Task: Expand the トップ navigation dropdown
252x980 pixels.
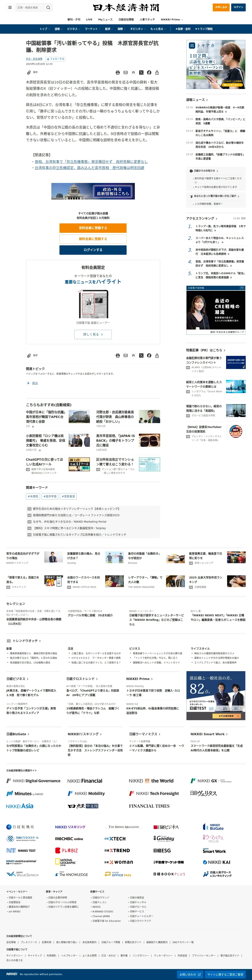Action: tap(45, 29)
